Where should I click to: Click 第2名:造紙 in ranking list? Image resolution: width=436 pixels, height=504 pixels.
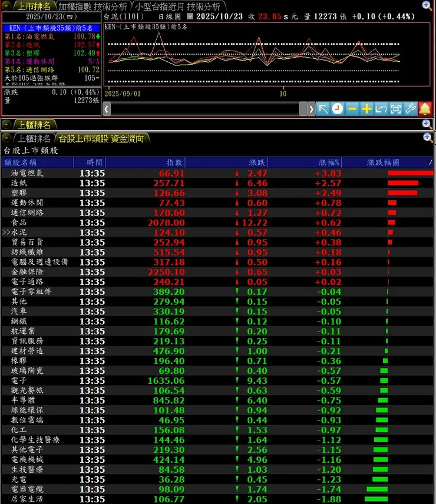point(51,45)
